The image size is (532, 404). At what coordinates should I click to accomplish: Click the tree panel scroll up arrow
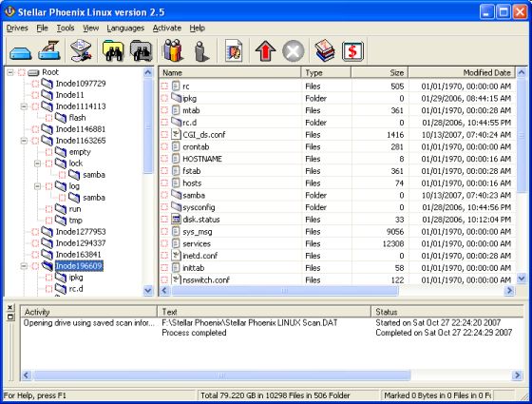coord(148,72)
